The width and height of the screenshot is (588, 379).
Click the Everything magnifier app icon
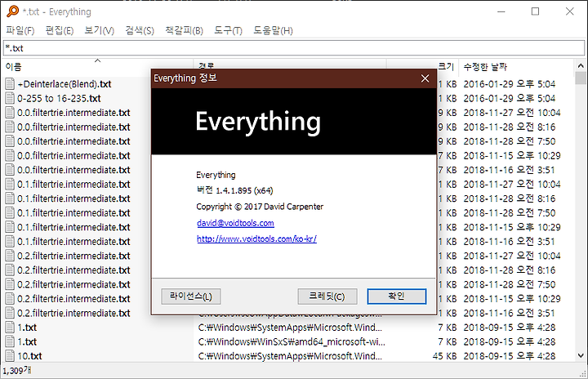[12, 11]
